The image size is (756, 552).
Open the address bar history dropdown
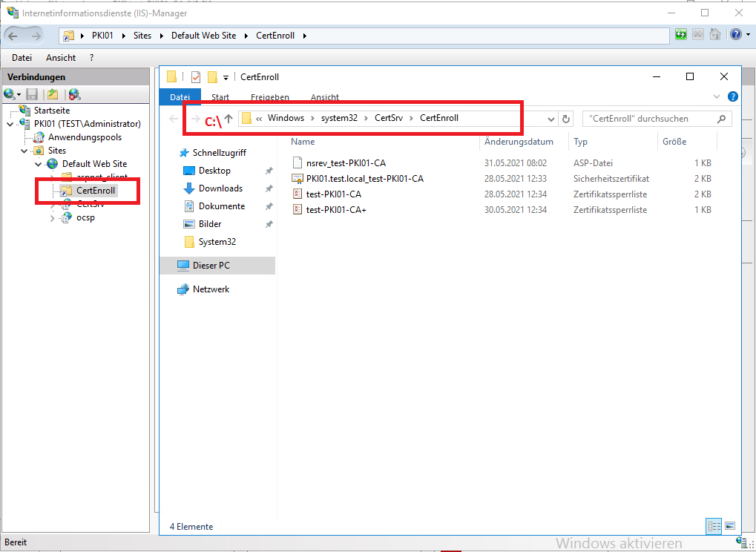click(x=550, y=119)
